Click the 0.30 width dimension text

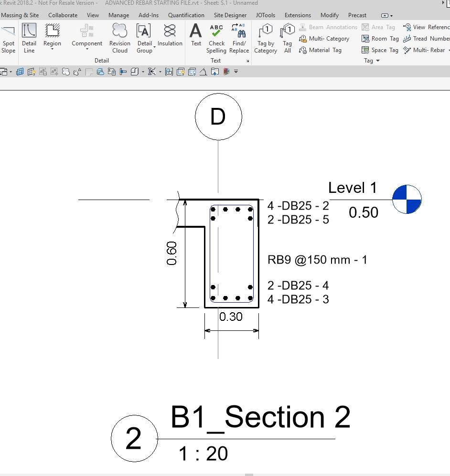[x=231, y=317]
